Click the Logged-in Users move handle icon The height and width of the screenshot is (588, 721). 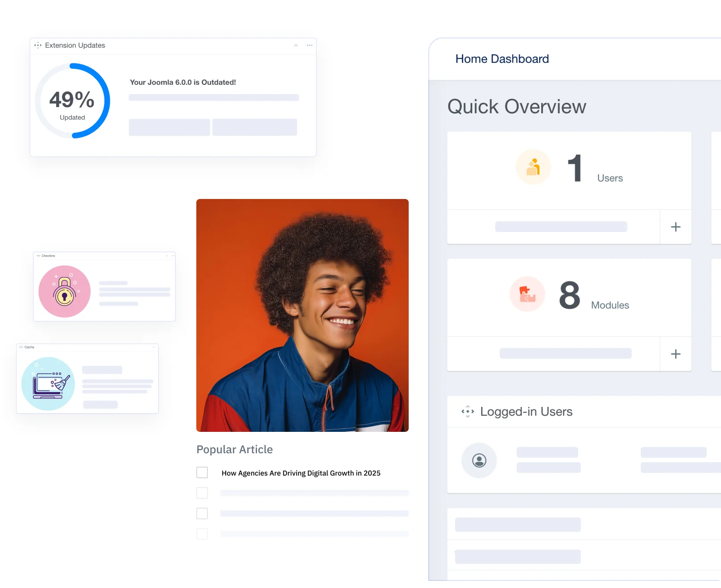point(468,411)
